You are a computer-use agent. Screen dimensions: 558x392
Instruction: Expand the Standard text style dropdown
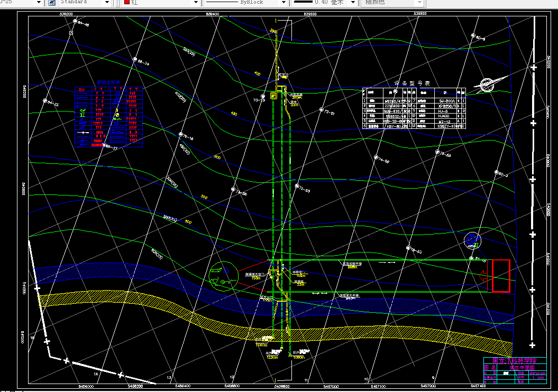tap(107, 3)
